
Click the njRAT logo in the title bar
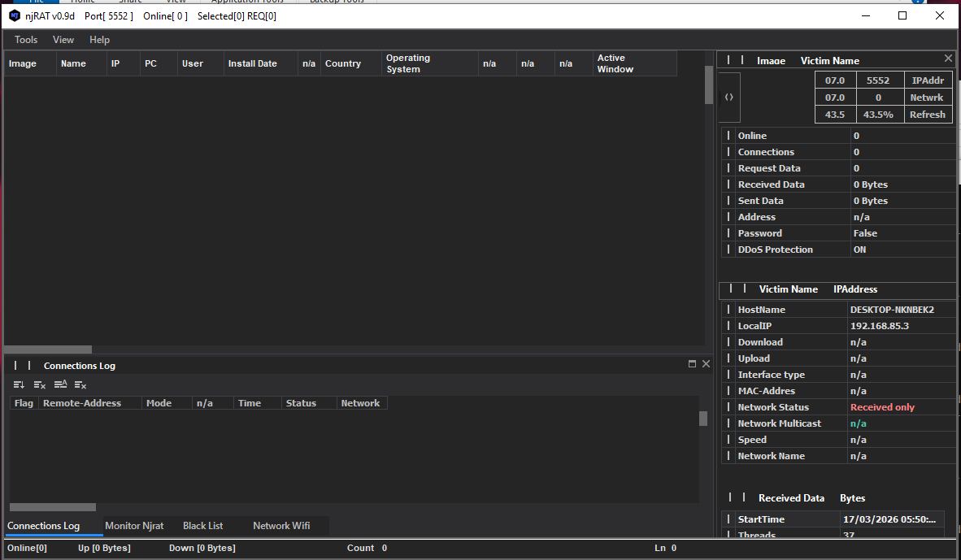click(x=15, y=15)
